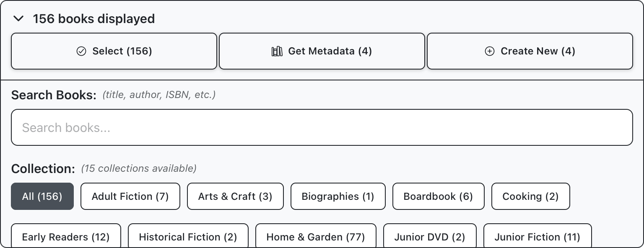Filter books by Cooking collection

tap(530, 196)
